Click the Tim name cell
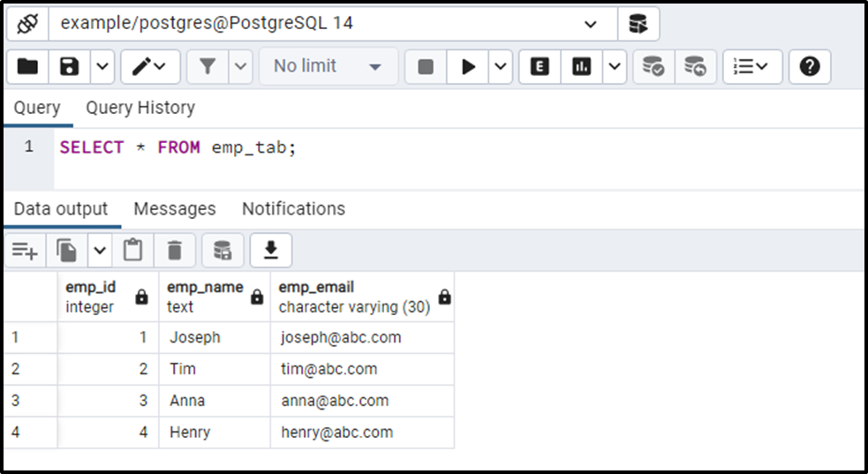 coord(215,370)
